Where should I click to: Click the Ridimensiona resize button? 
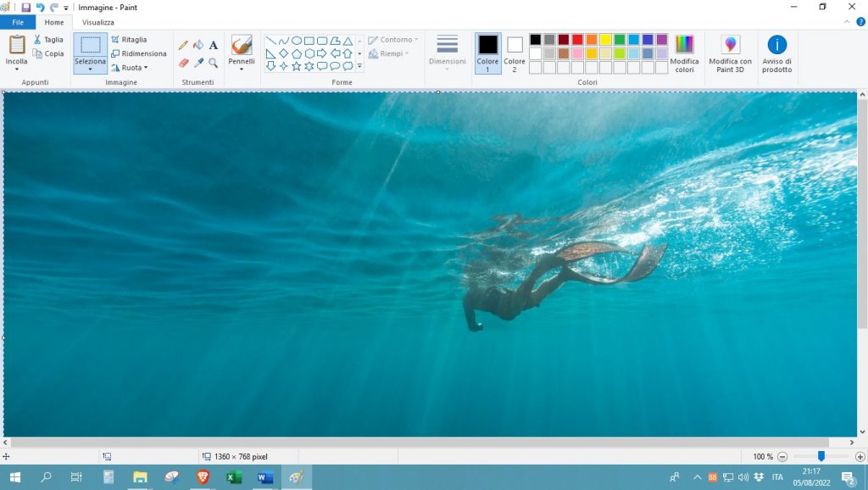point(138,53)
